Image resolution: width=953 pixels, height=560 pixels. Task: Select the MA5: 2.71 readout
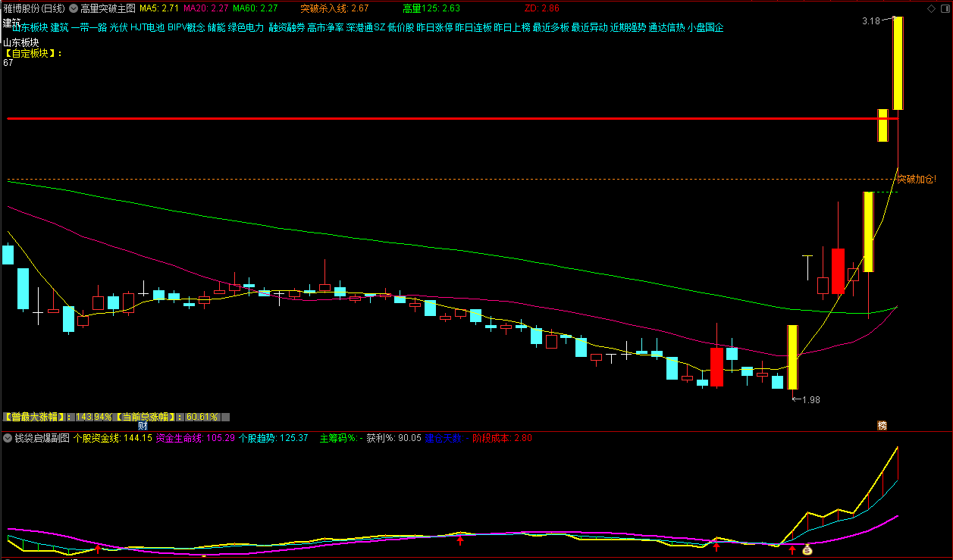pyautogui.click(x=159, y=8)
